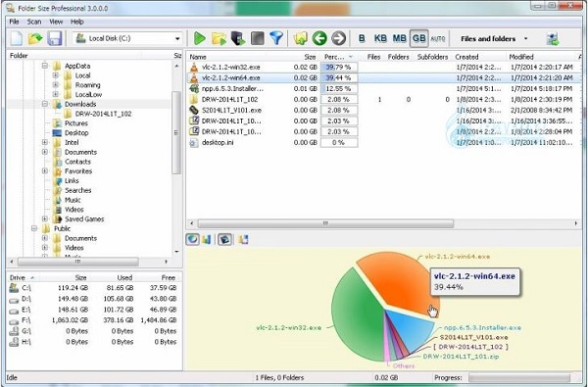Open the Scan menu
The width and height of the screenshot is (588, 387).
(34, 22)
